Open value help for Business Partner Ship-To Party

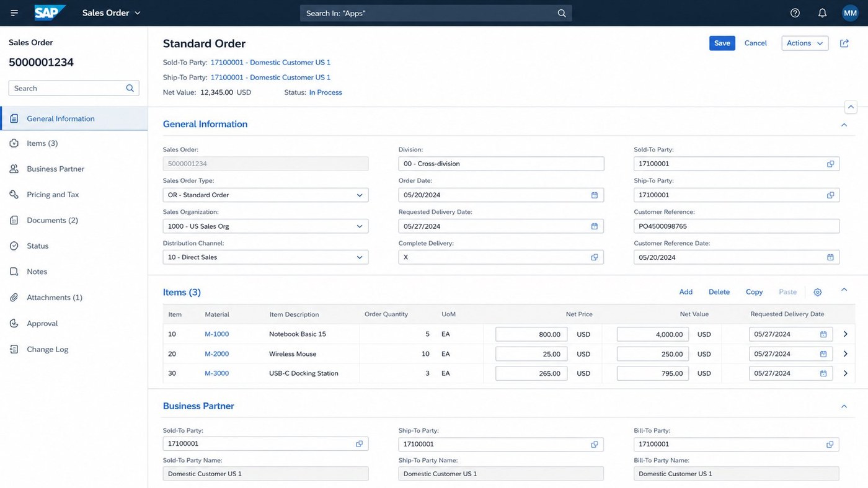[x=594, y=444]
